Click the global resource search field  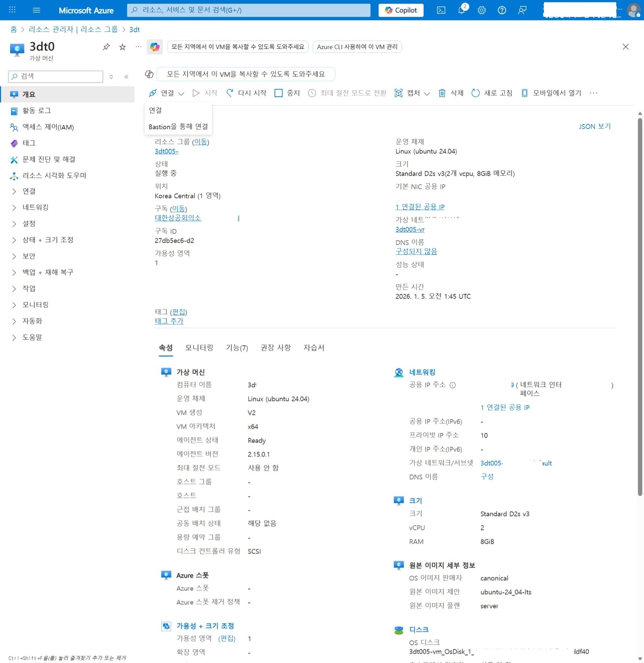[249, 10]
